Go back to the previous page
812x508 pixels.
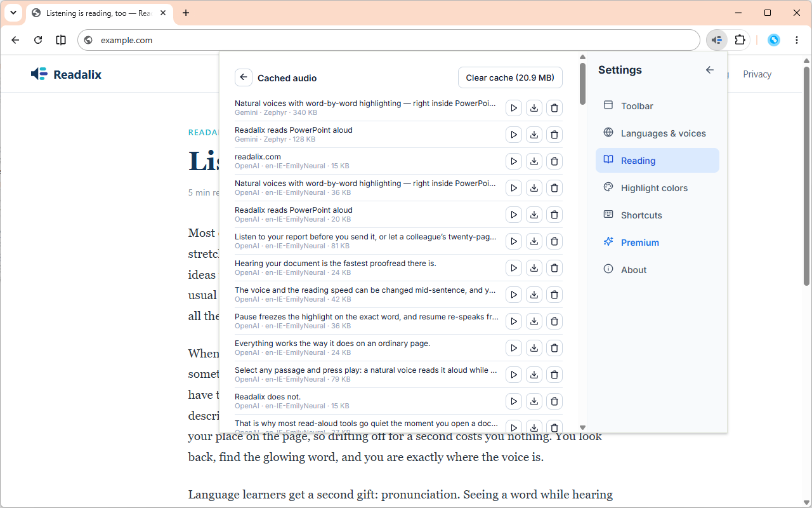(x=15, y=40)
